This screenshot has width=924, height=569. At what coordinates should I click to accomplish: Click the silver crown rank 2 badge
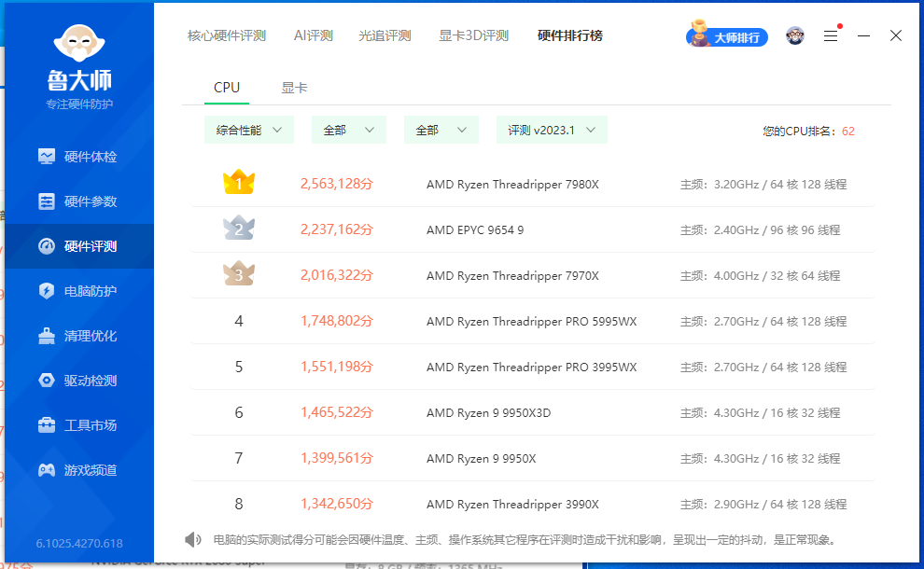[x=239, y=229]
